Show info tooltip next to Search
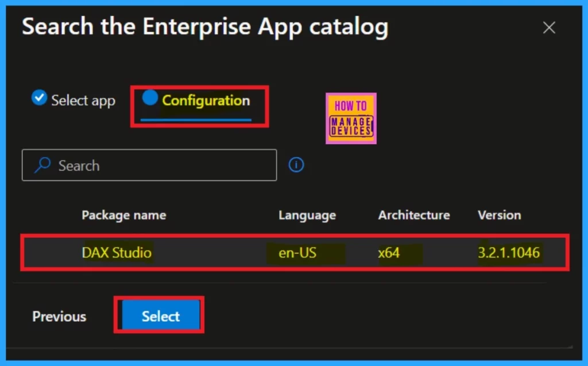Screen dimensions: 588x366 pos(296,165)
